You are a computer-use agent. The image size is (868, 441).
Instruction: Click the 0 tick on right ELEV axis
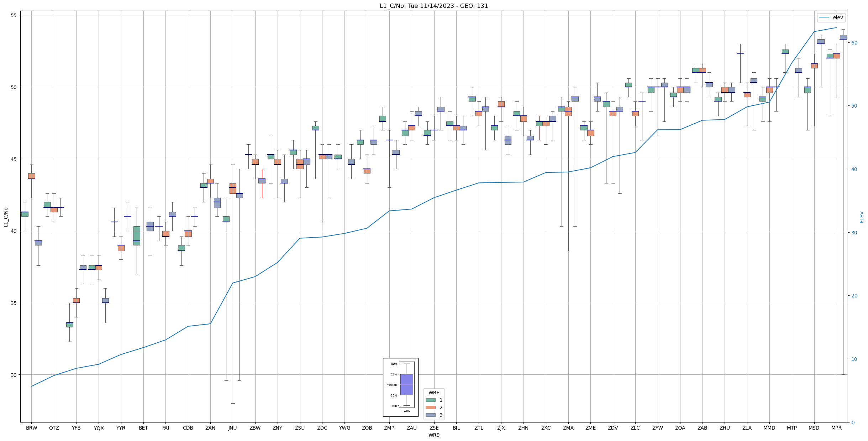(x=853, y=422)
